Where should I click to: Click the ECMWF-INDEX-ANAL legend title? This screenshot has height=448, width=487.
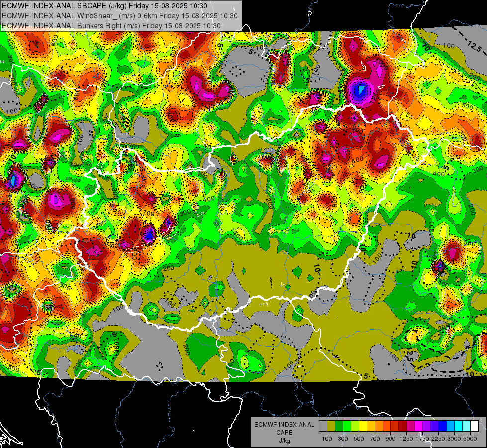point(285,425)
